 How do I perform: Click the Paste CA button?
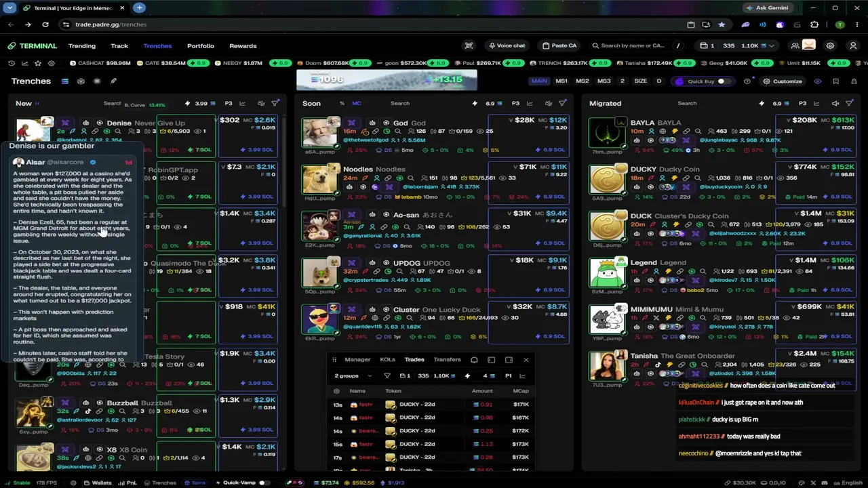pyautogui.click(x=559, y=46)
